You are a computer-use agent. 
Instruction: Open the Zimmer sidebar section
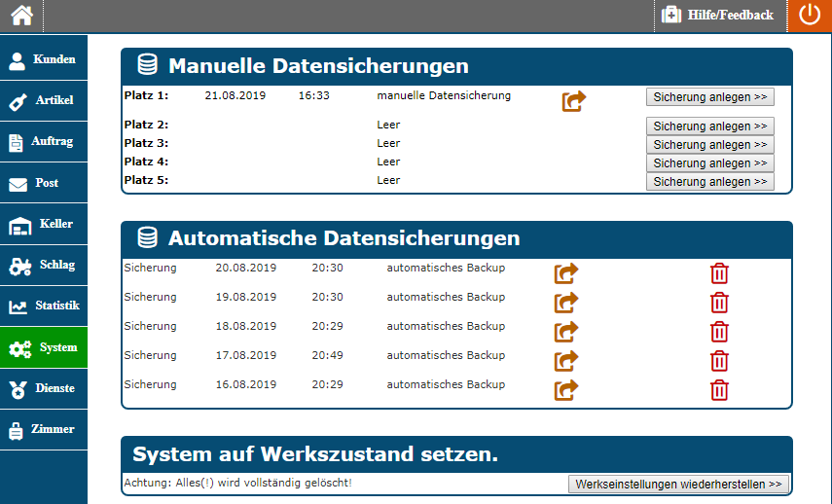[44, 429]
